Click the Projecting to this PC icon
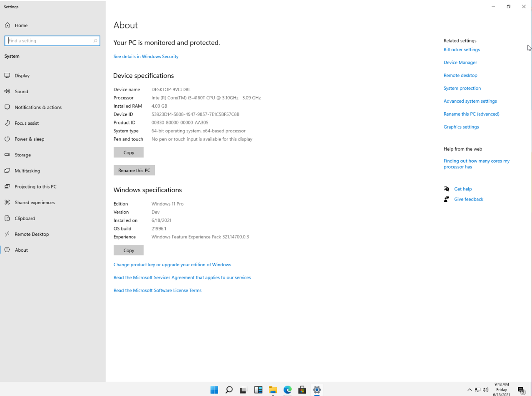This screenshot has width=532, height=396. (7, 187)
